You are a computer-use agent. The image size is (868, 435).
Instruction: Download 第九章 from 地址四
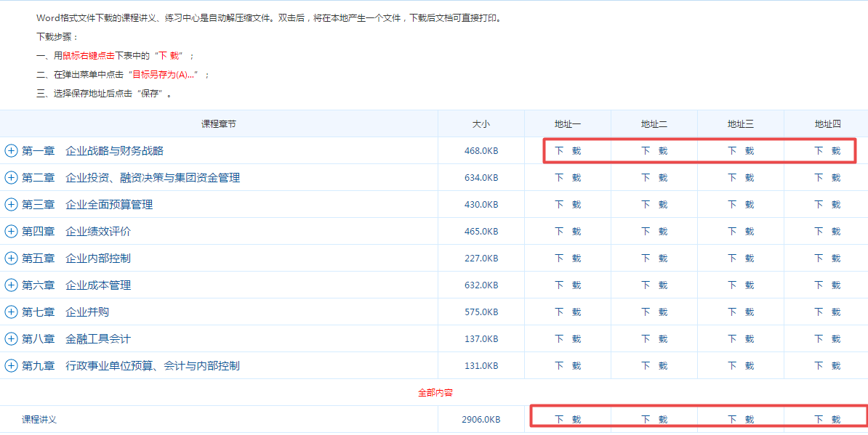(827, 366)
